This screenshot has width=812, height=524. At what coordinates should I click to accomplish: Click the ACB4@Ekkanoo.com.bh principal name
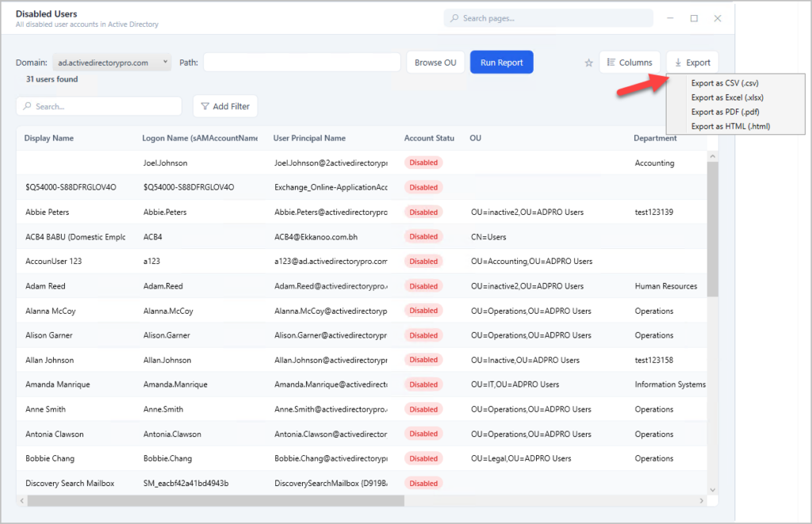[x=316, y=237]
